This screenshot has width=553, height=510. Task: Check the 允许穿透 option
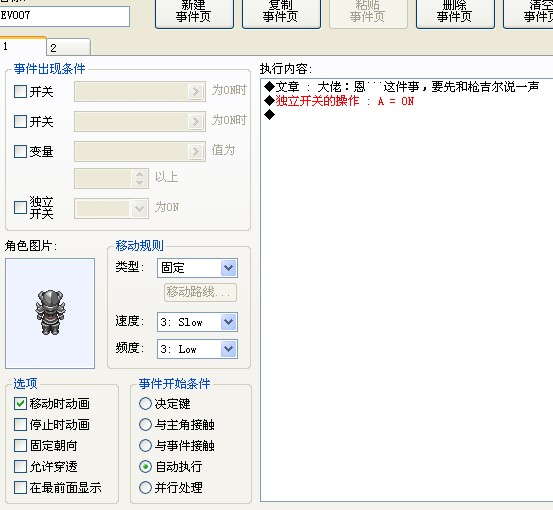pyautogui.click(x=20, y=467)
